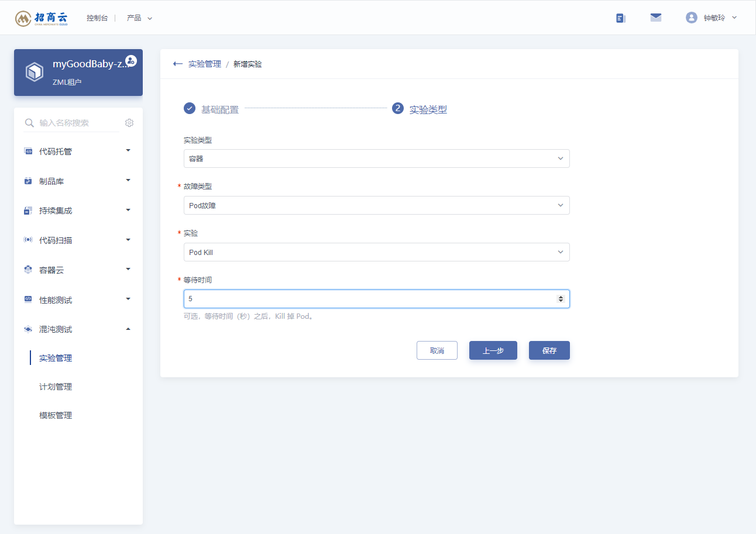The height and width of the screenshot is (534, 756).
Task: Click the 实验类型 step 2 label
Action: click(428, 109)
